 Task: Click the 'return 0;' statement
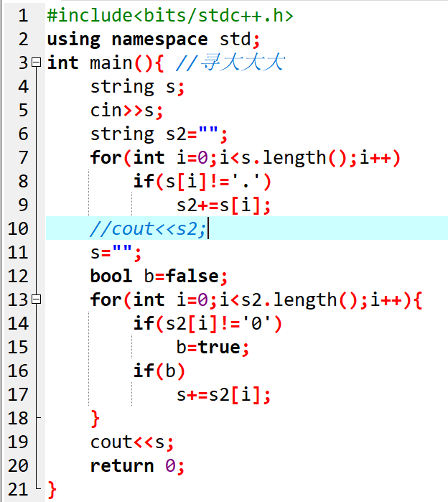coord(137,466)
